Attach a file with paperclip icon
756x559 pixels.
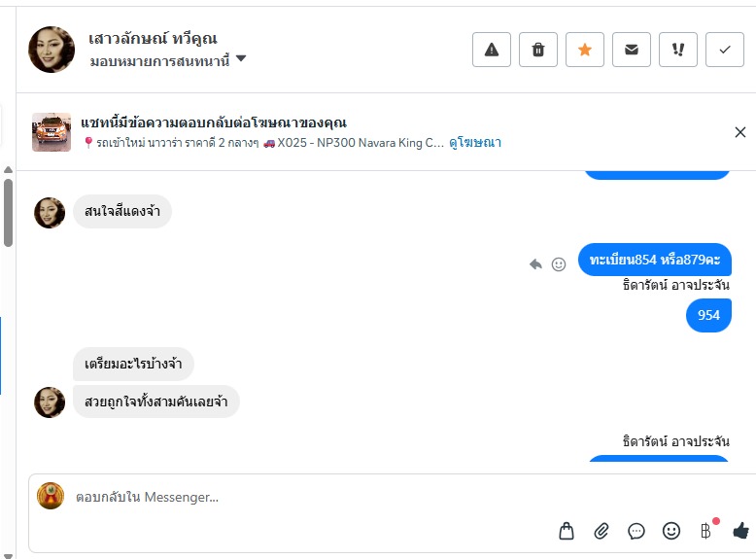click(x=601, y=531)
